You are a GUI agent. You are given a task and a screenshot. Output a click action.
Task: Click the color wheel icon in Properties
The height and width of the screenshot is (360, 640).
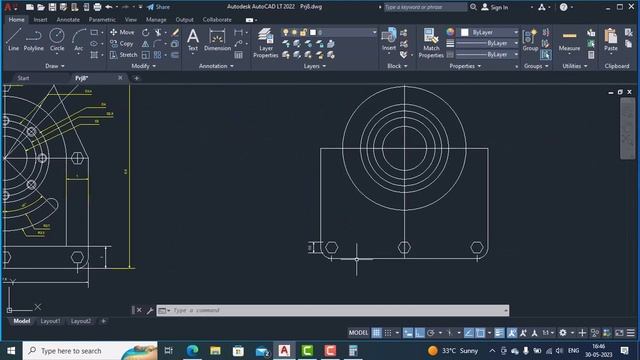click(x=450, y=32)
